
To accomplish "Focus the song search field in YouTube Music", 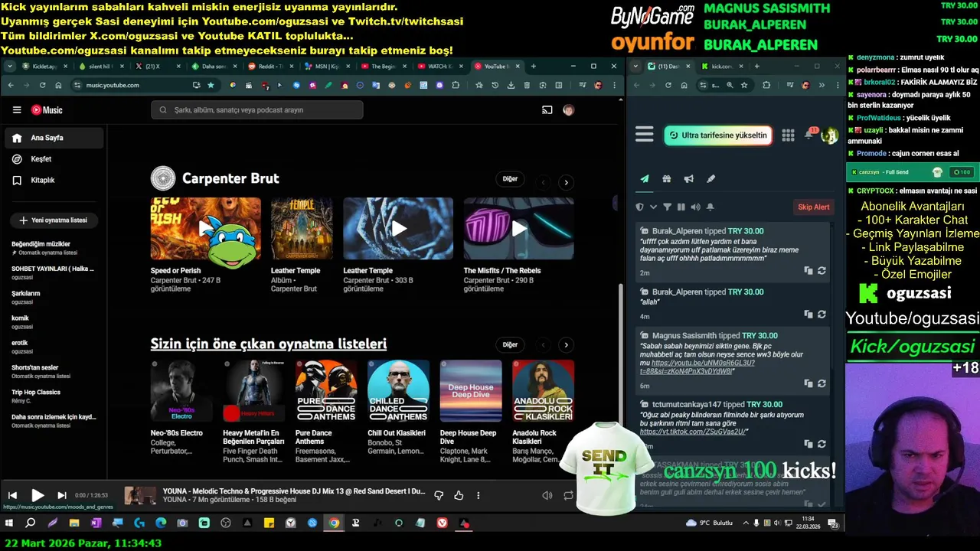I will (x=257, y=110).
